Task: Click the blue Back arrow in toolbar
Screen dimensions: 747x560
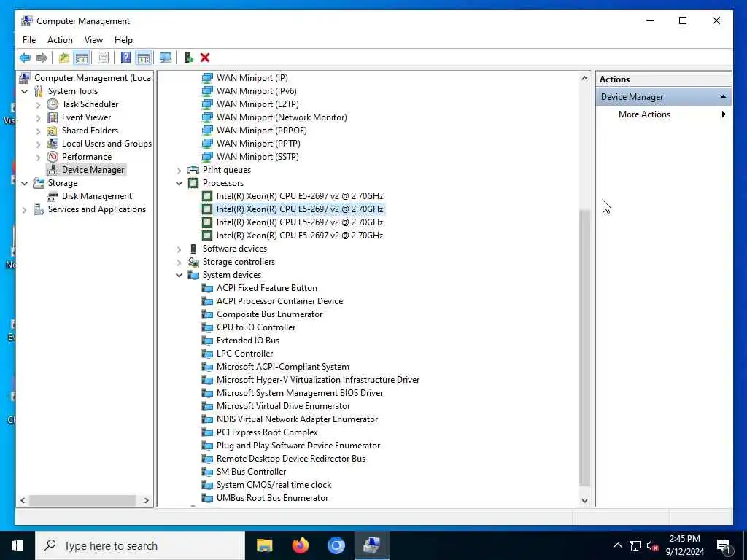Action: (x=25, y=58)
